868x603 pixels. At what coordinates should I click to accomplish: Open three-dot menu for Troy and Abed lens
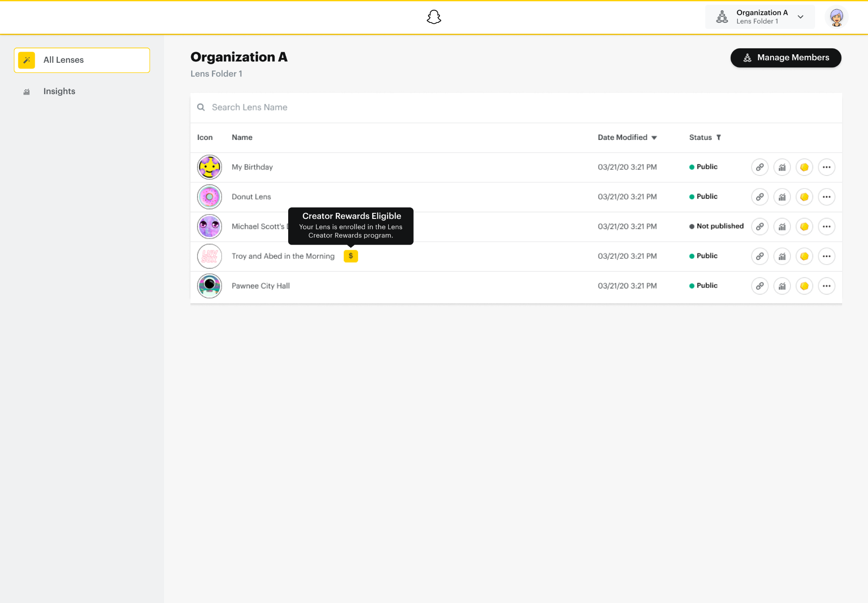pyautogui.click(x=826, y=256)
